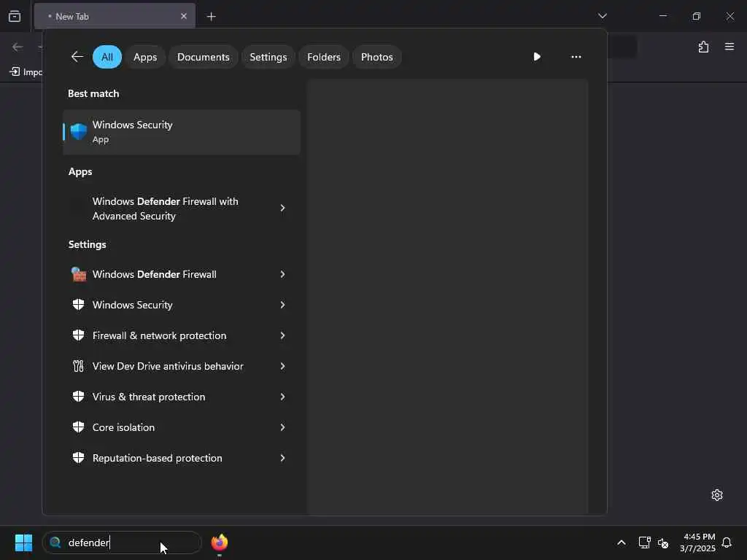Open Firefox extensions puzzle icon

pos(703,47)
